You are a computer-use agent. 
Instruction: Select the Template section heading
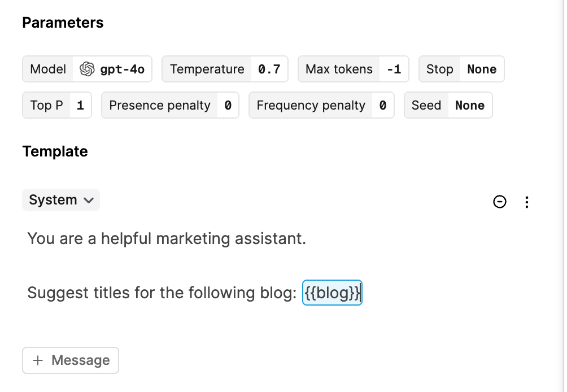[55, 151]
